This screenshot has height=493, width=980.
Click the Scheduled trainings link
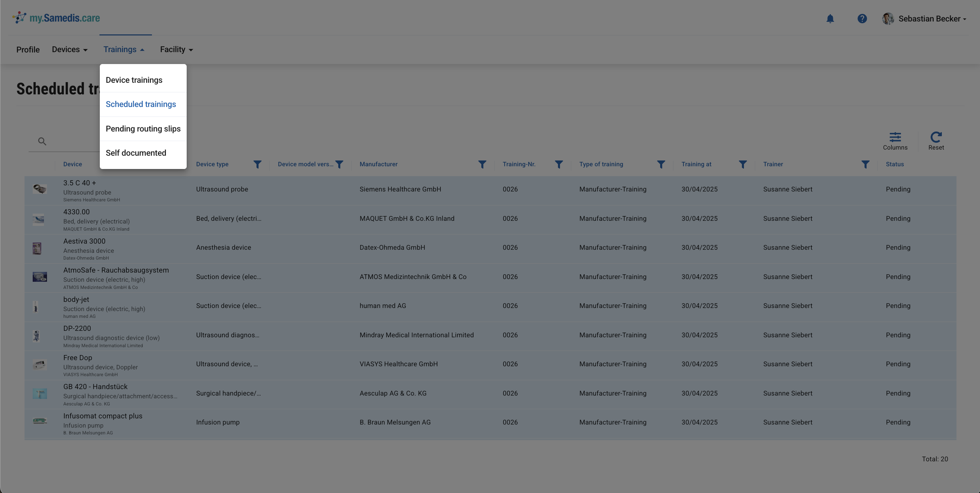(140, 104)
